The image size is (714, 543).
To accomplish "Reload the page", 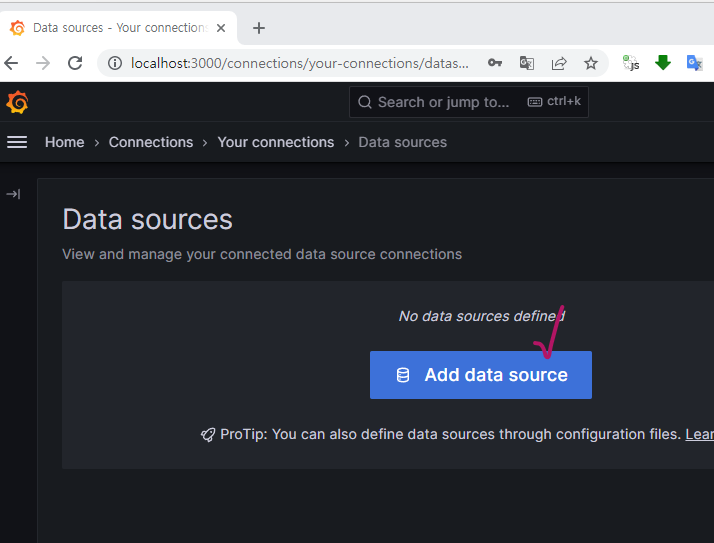I will 75,63.
